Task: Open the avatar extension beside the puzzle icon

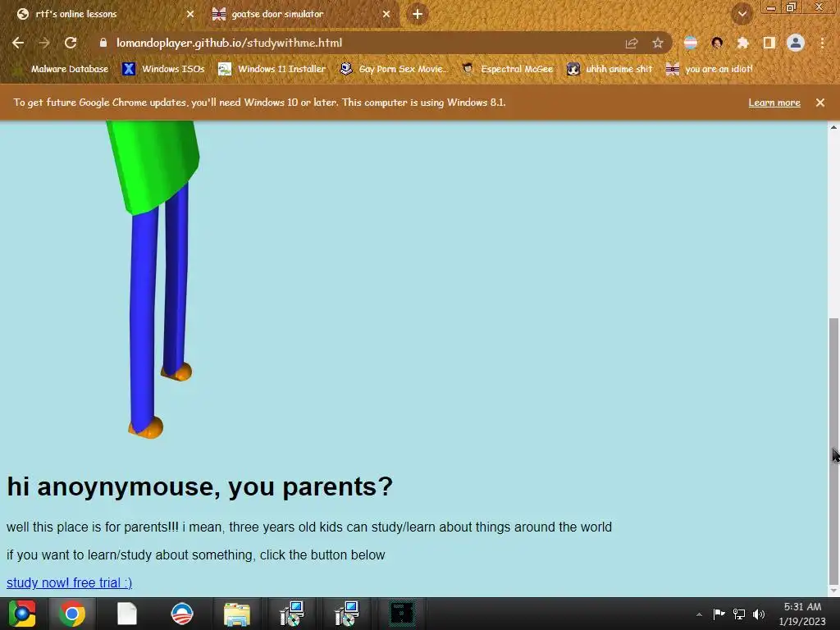Action: 717,43
